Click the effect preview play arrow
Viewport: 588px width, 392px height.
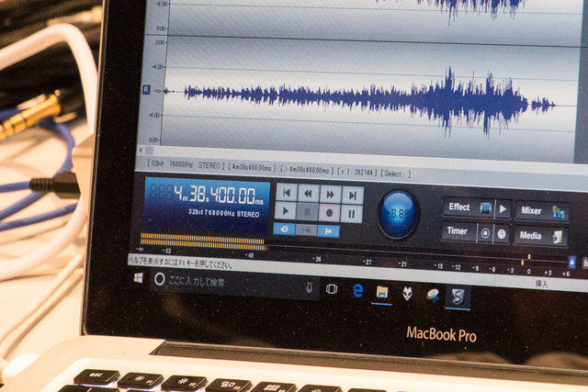pyautogui.click(x=503, y=208)
